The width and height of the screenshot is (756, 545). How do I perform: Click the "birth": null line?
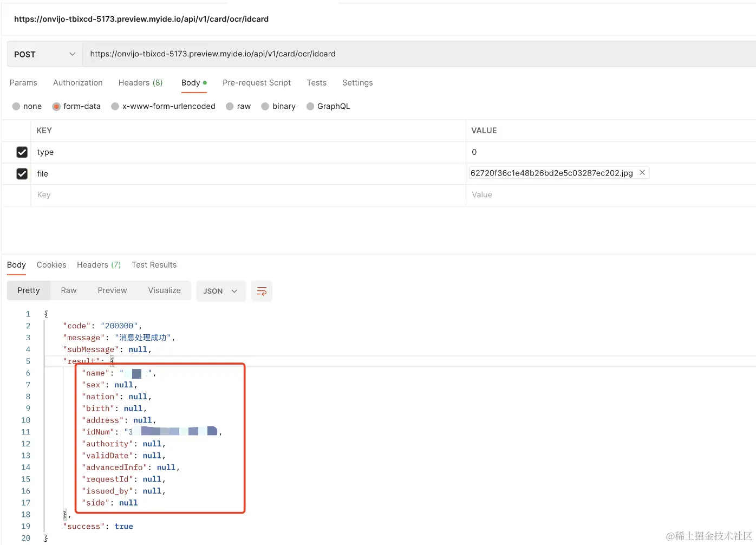114,409
